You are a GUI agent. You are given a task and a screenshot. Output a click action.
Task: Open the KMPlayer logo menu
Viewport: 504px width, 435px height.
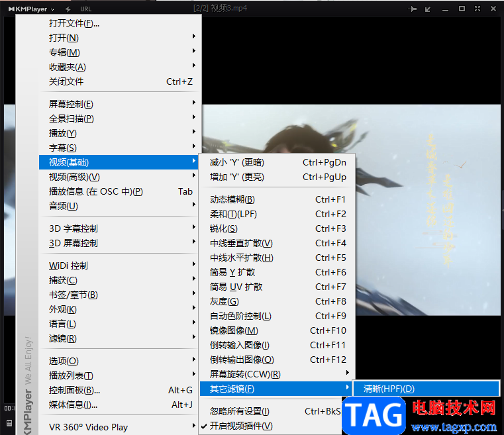click(x=31, y=9)
